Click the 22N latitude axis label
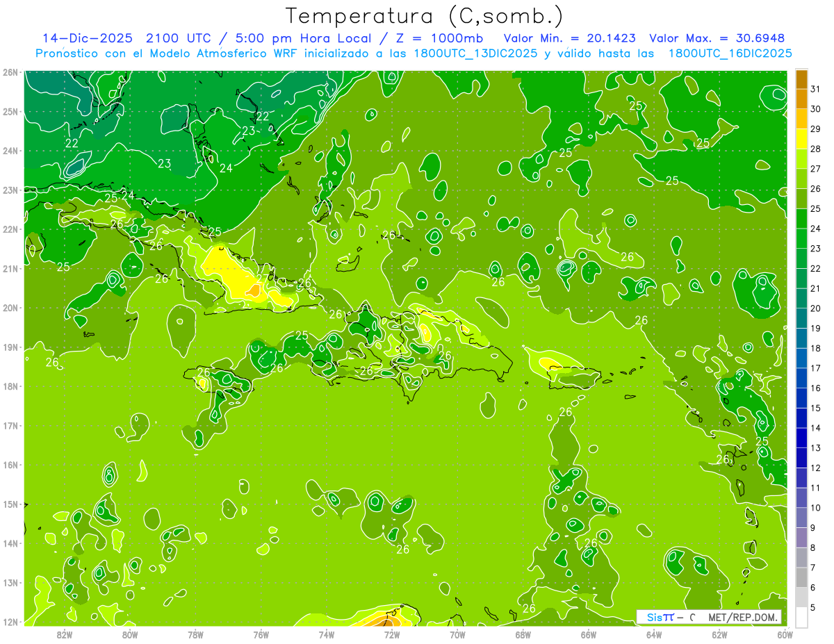The height and width of the screenshot is (644, 834). (x=10, y=229)
